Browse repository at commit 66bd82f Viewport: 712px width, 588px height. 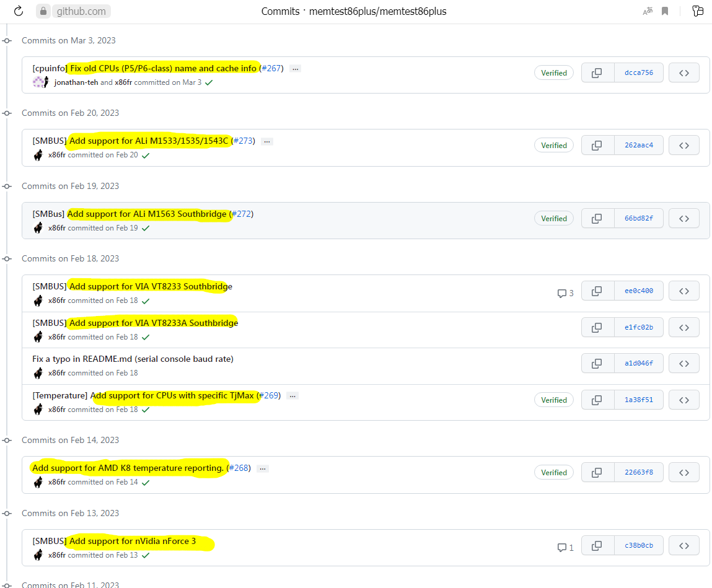coord(684,218)
